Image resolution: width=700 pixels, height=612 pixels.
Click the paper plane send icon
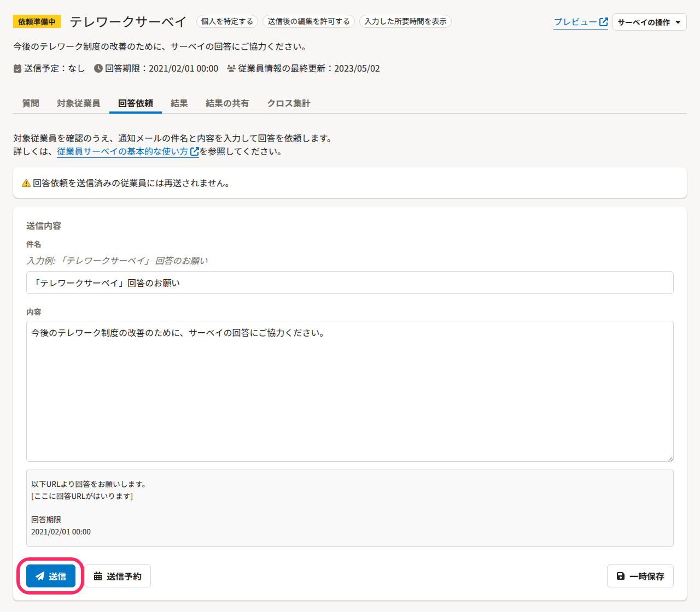click(x=40, y=576)
